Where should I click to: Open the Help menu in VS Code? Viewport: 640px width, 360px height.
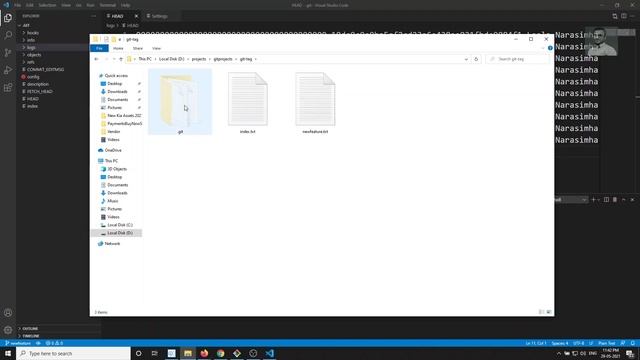coord(126,5)
